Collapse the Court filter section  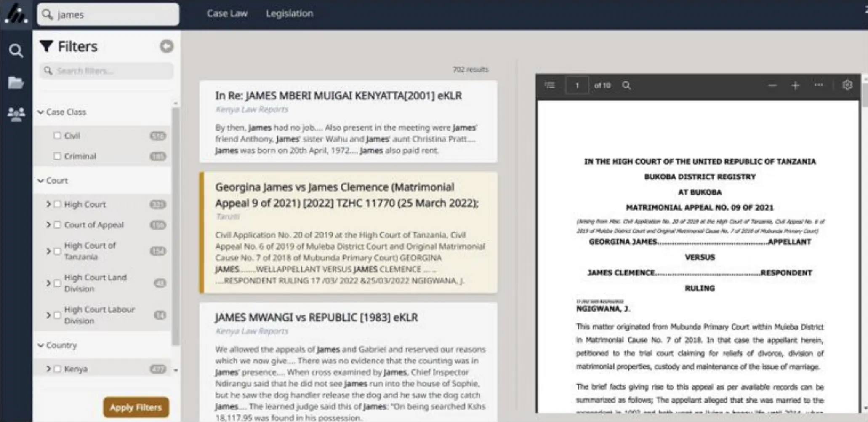[41, 181]
